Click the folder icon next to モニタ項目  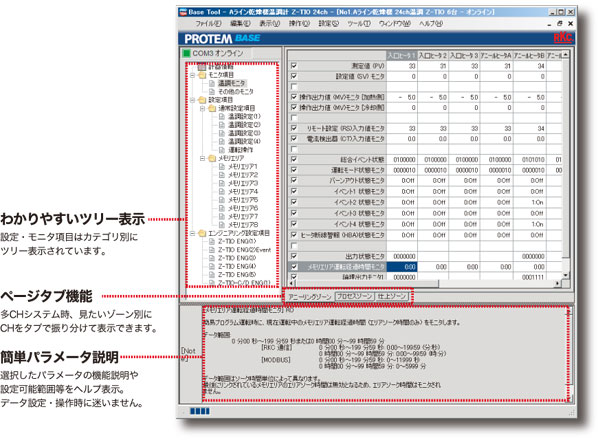point(202,75)
